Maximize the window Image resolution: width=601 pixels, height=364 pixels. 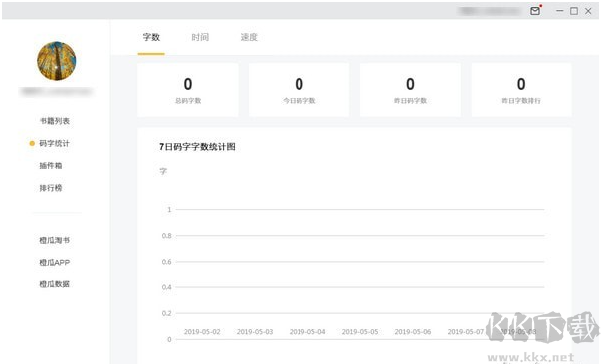pos(574,11)
